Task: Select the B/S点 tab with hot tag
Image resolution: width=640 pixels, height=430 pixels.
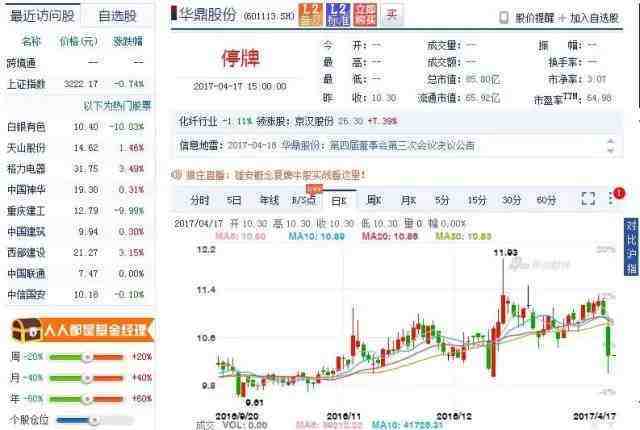Action: (x=304, y=200)
